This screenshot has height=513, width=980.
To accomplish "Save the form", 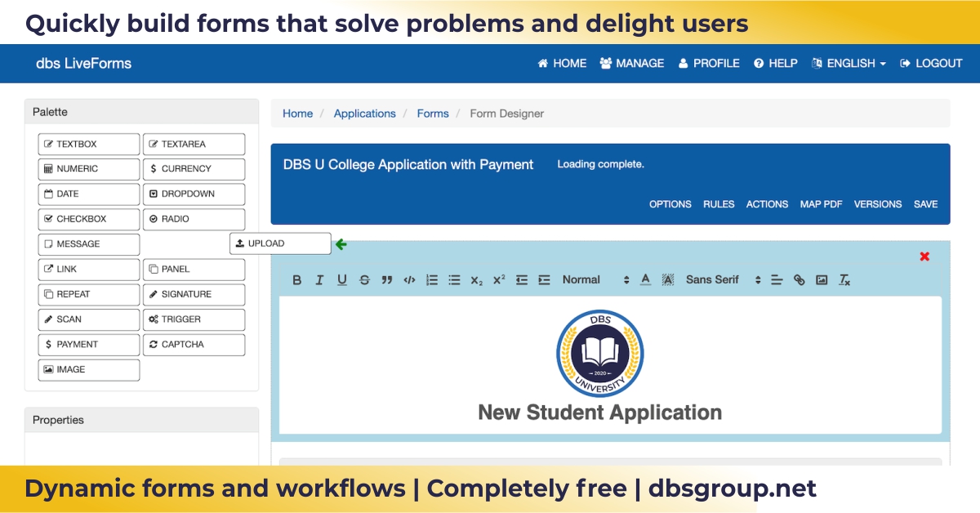I will click(x=926, y=204).
